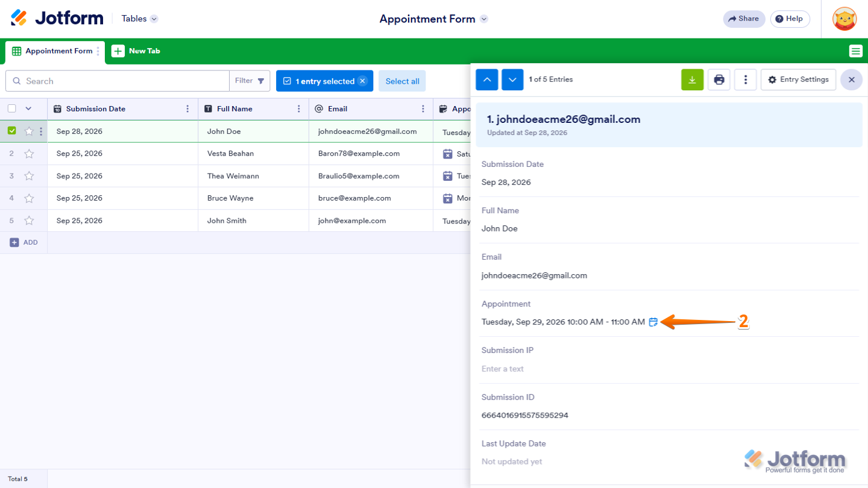The image size is (868, 488).
Task: Open the three-dot more options in entry panel
Action: (746, 80)
